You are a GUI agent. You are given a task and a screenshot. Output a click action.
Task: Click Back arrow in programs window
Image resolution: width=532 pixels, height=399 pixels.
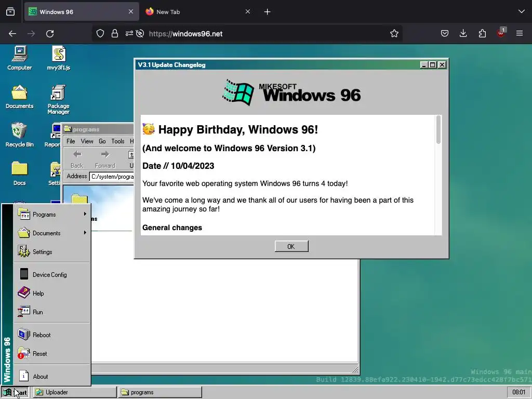(77, 159)
